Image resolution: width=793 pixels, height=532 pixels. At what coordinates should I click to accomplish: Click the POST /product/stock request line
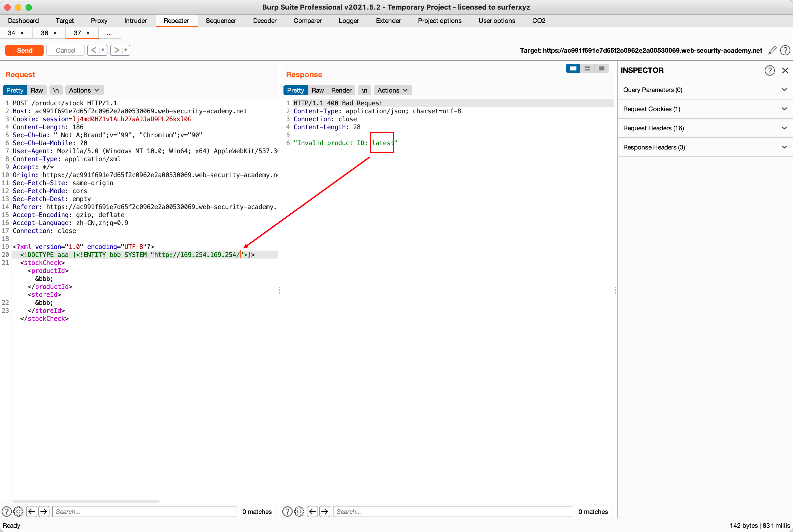tap(65, 103)
